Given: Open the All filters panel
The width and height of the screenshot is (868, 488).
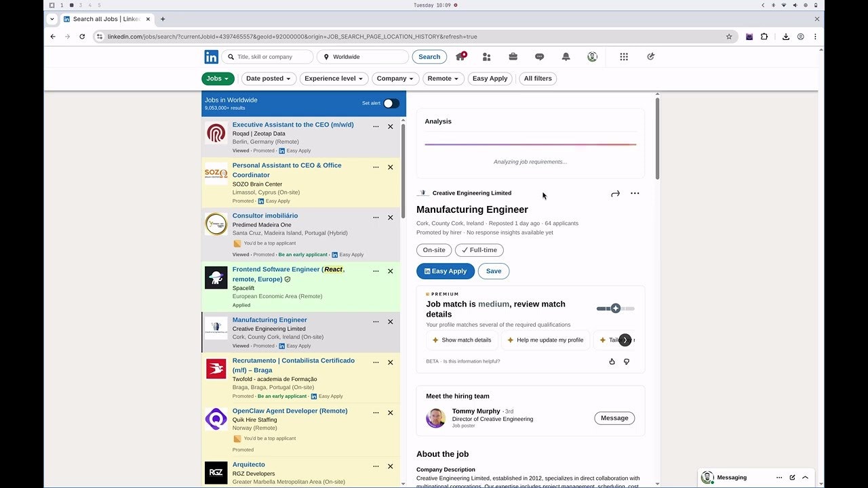Looking at the screenshot, I should (x=537, y=79).
